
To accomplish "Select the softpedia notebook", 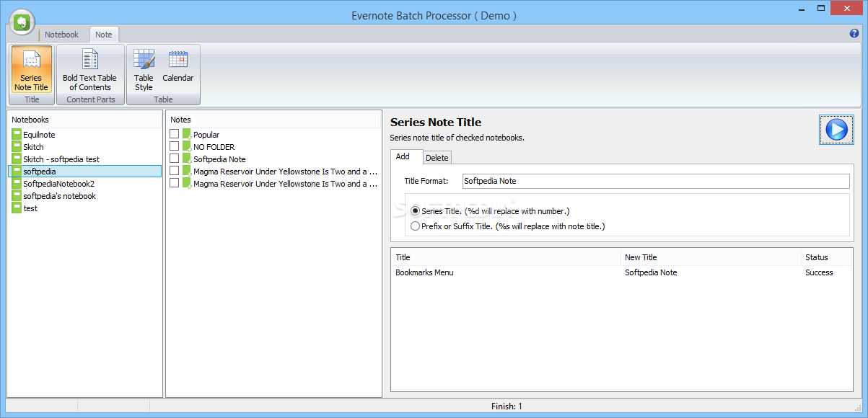I will 85,172.
